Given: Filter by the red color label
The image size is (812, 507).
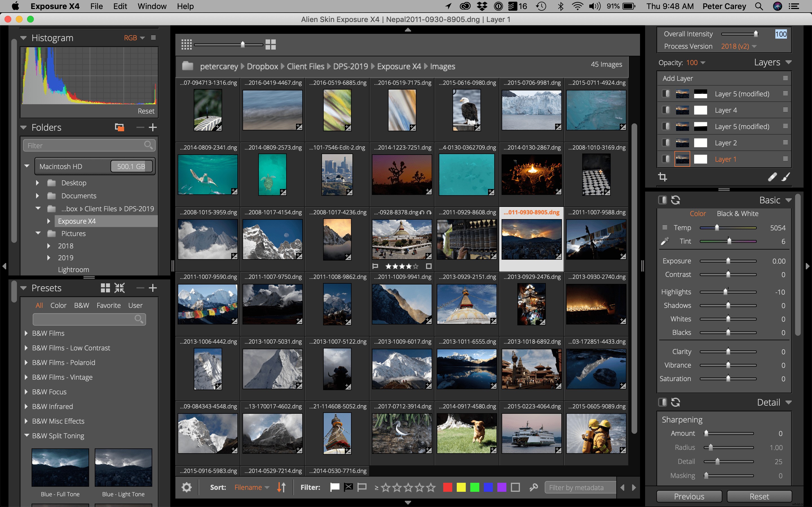Looking at the screenshot, I should click(448, 487).
